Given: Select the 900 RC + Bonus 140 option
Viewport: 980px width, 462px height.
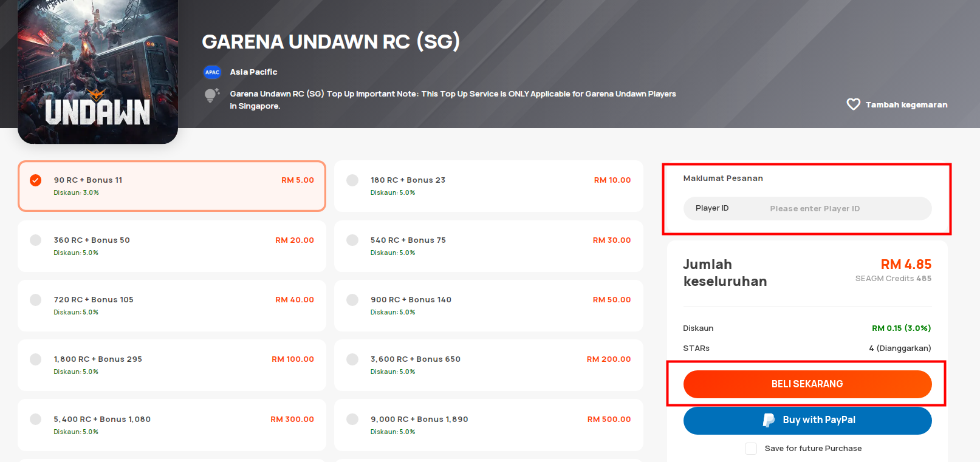Looking at the screenshot, I should 488,305.
